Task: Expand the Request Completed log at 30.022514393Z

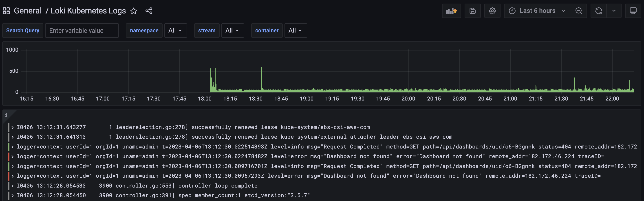Action: point(12,147)
